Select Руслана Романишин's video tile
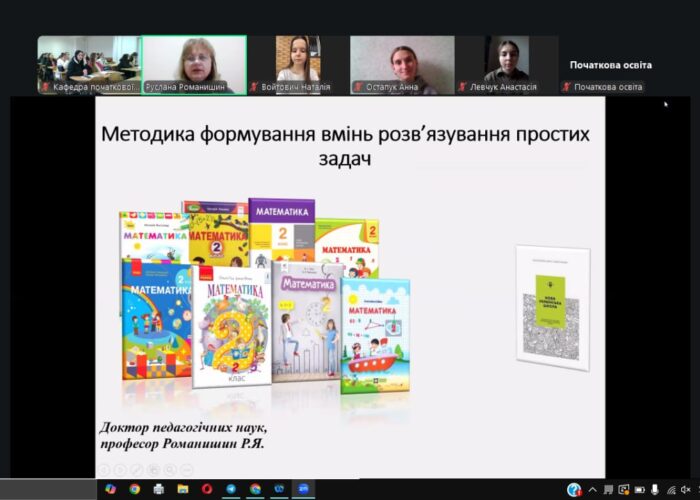This screenshot has width=700, height=500. (x=193, y=64)
